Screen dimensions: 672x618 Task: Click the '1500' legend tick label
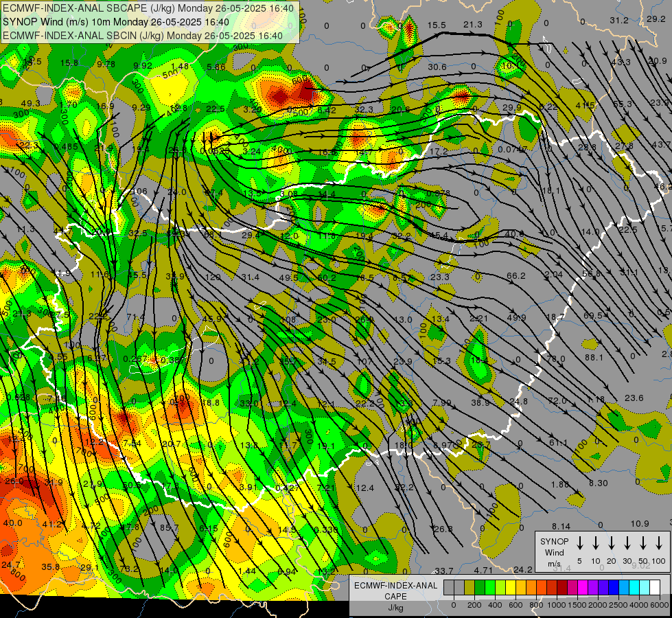[x=577, y=606]
